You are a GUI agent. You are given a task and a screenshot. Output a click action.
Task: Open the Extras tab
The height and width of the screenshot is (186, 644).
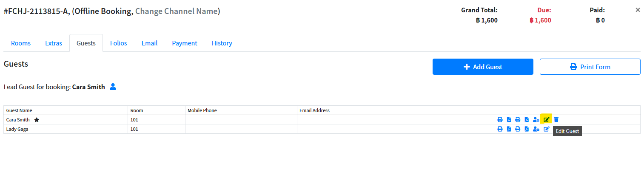(x=54, y=43)
